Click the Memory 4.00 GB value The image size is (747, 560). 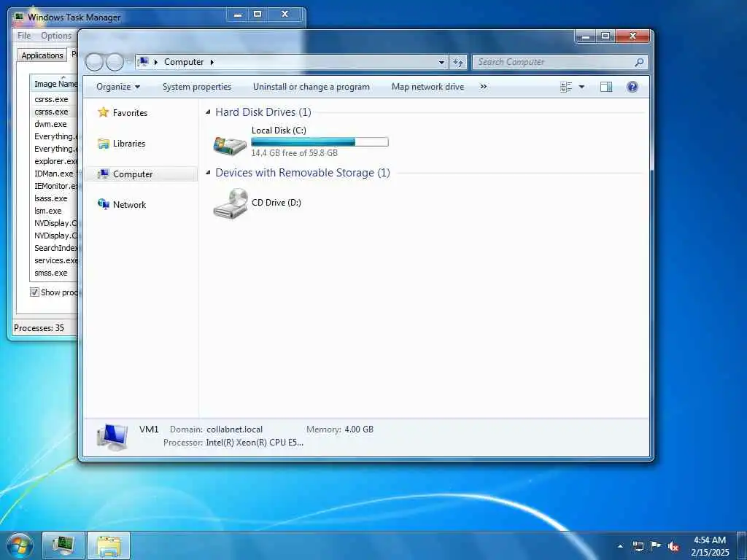click(x=359, y=429)
